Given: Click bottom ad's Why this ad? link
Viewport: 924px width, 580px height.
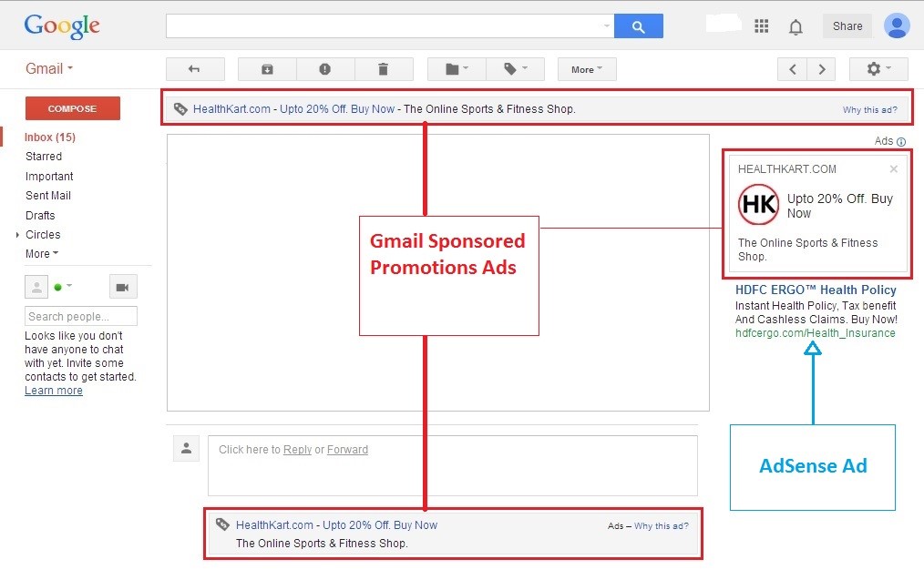Looking at the screenshot, I should (x=662, y=526).
